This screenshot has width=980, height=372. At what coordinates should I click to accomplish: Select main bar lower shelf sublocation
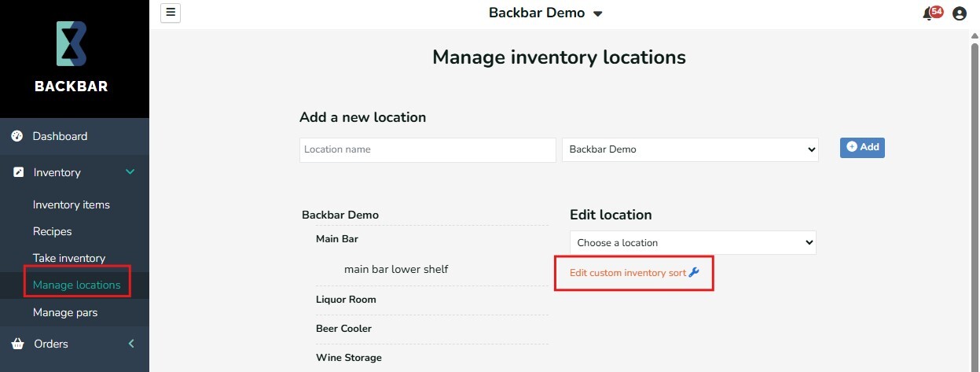coord(396,269)
